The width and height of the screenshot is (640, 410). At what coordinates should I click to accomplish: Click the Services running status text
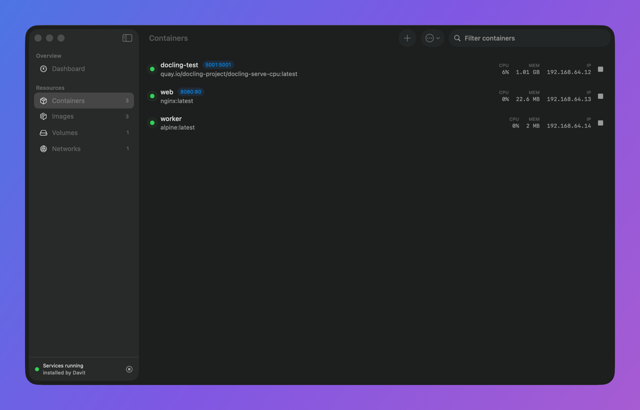click(x=63, y=366)
